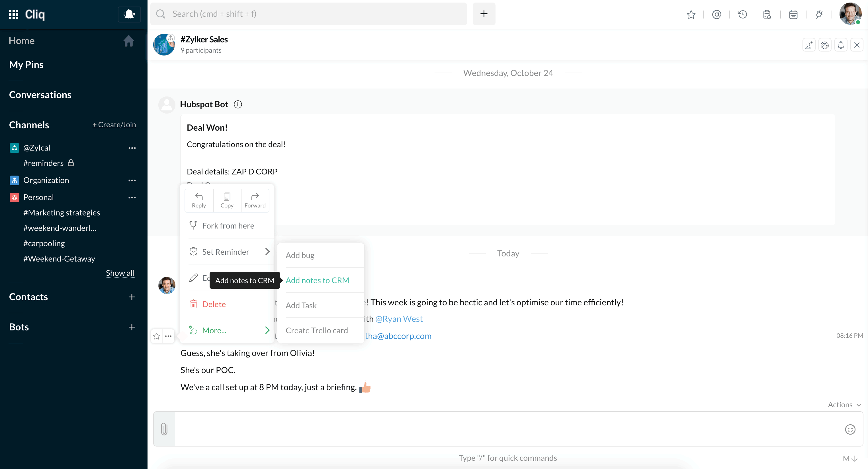
Task: Open the Actions dropdown above composer
Action: [x=844, y=405]
